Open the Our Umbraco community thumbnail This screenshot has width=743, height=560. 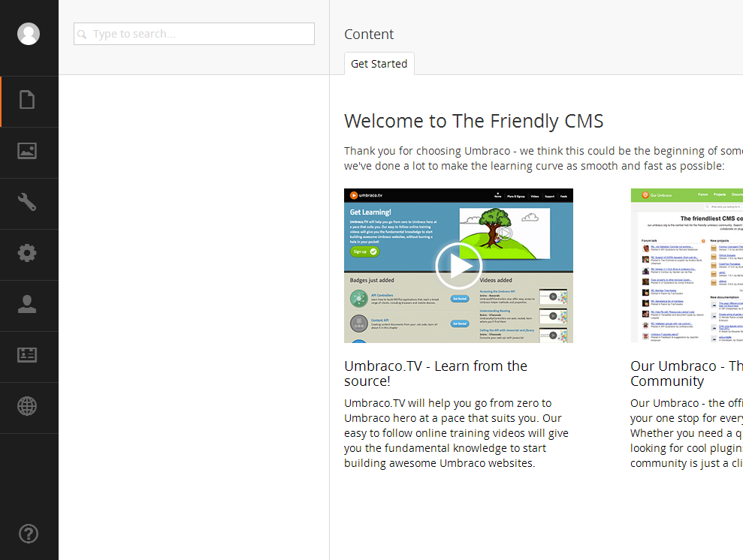tap(687, 266)
